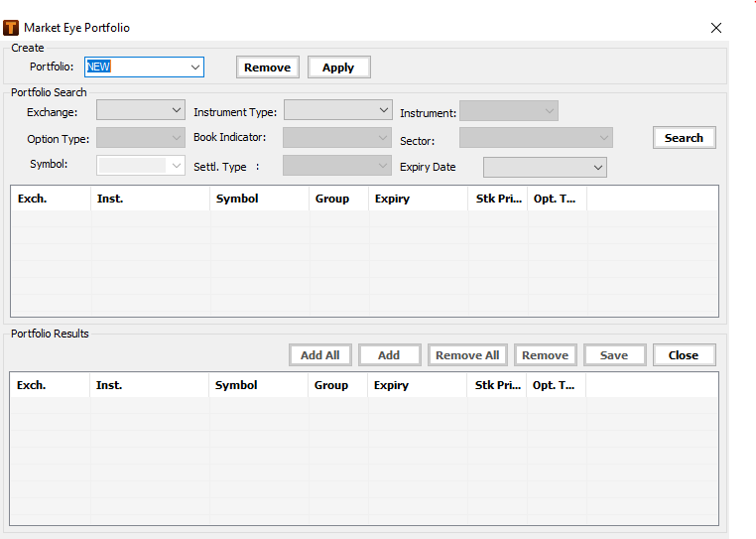Click Opt. T... header in search table
Screen dimensions: 756x539
click(558, 199)
